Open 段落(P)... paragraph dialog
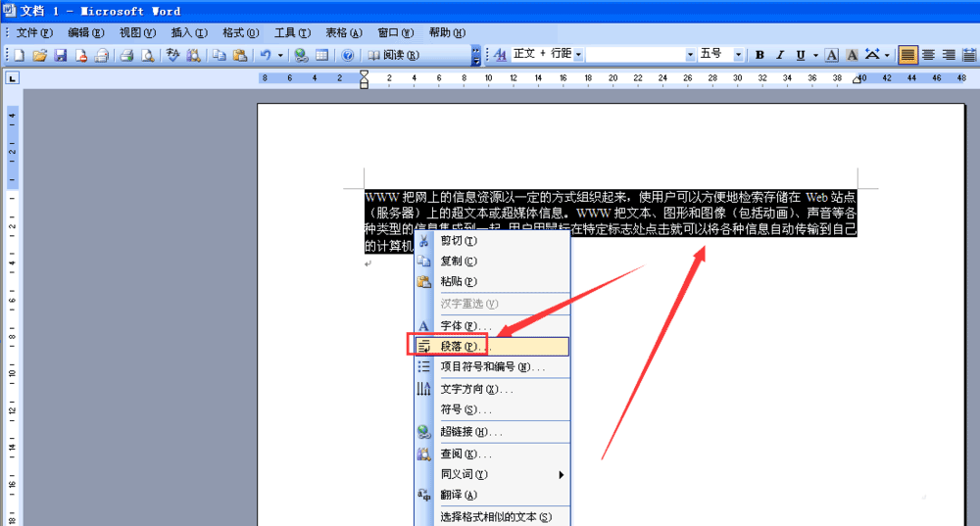The image size is (980, 526). click(493, 346)
